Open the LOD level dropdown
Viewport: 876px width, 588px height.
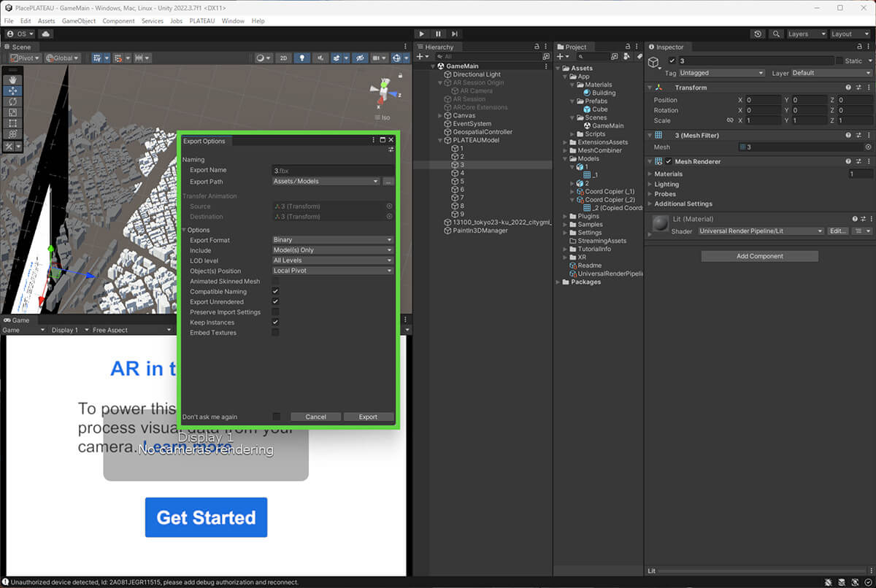[333, 260]
